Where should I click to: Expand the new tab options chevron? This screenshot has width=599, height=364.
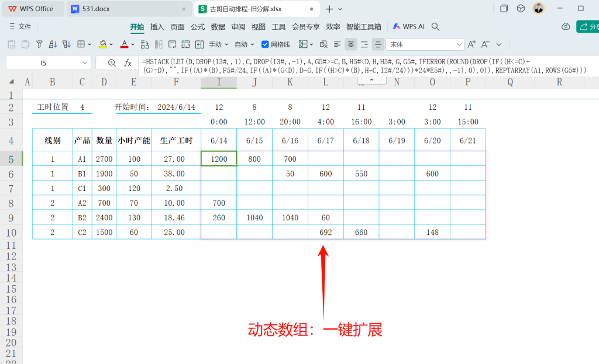pyautogui.click(x=340, y=9)
